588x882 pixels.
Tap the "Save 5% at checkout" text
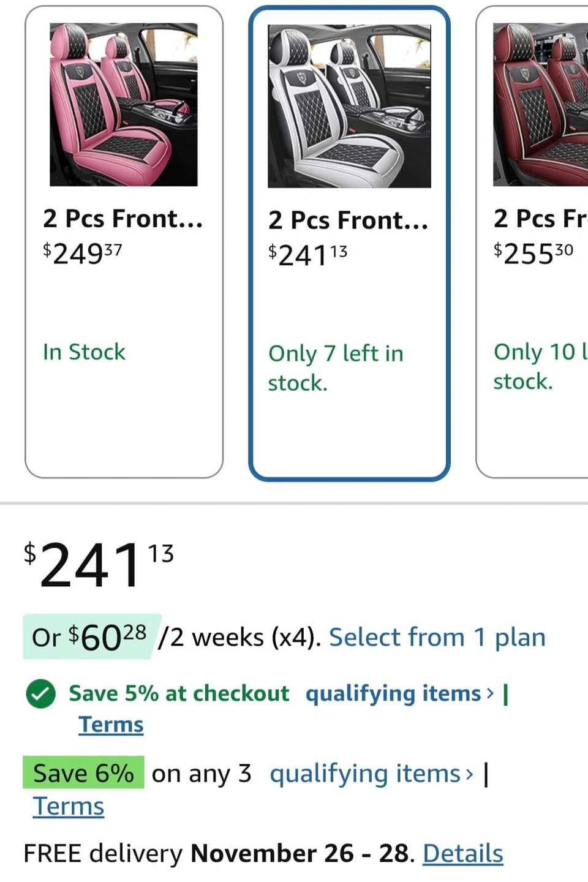(179, 693)
